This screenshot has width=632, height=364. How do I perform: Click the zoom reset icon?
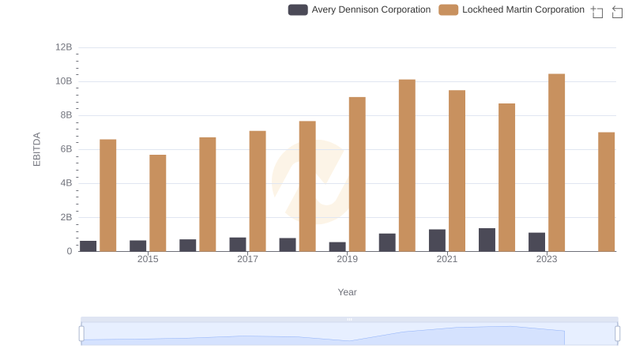(x=617, y=12)
